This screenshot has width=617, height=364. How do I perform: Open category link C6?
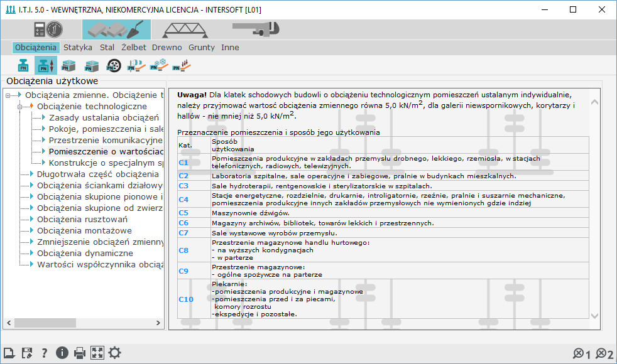183,223
